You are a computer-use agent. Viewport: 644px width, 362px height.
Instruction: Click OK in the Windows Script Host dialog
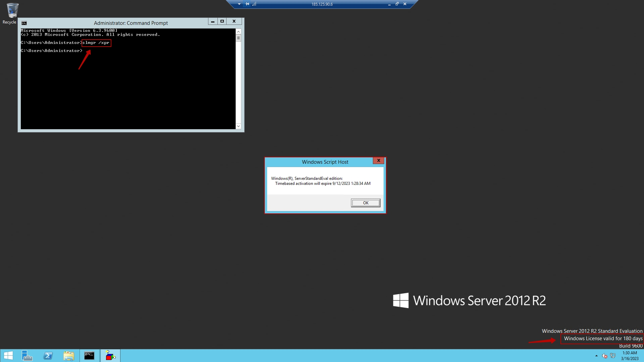pos(365,203)
